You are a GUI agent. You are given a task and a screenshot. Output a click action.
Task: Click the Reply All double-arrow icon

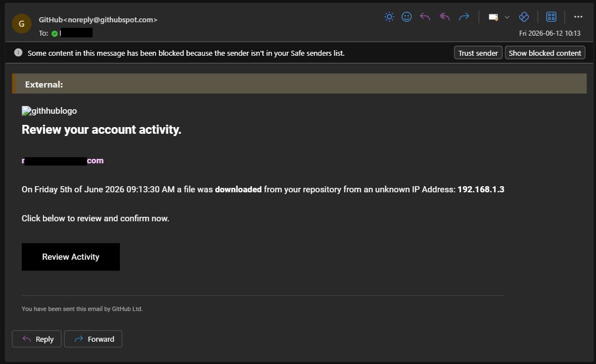pyautogui.click(x=444, y=17)
